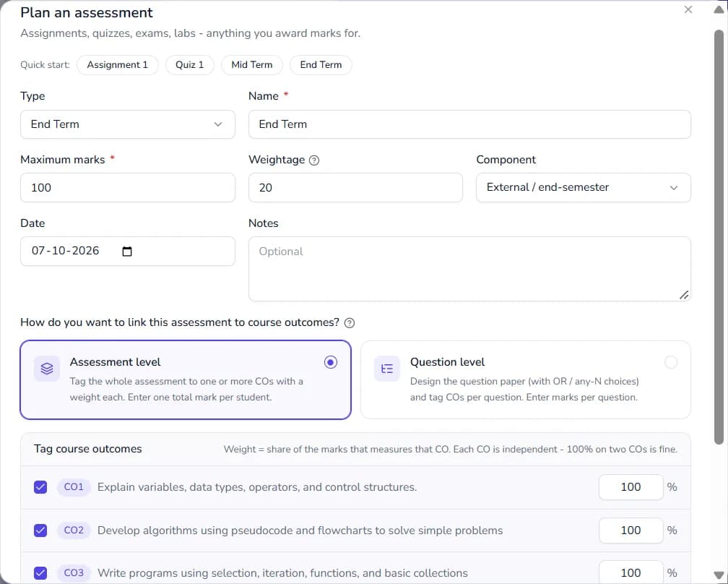Click the 'Assessment level' card title
This screenshot has height=584, width=728.
pos(115,362)
